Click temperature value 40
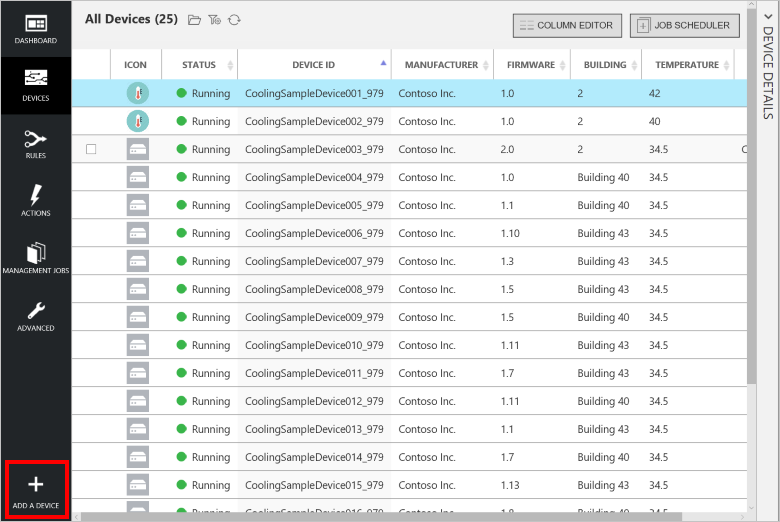 click(x=655, y=121)
